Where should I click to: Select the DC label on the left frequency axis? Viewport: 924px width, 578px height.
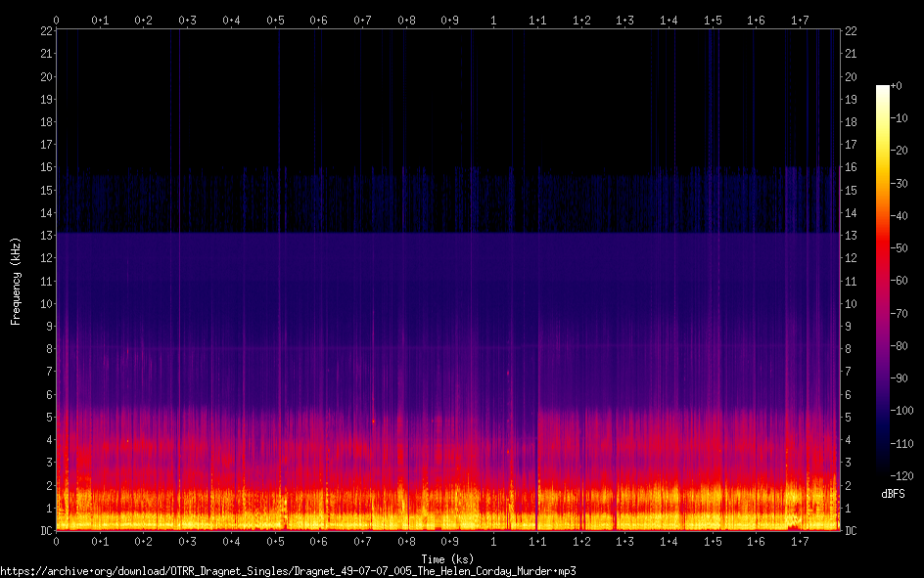[44, 531]
